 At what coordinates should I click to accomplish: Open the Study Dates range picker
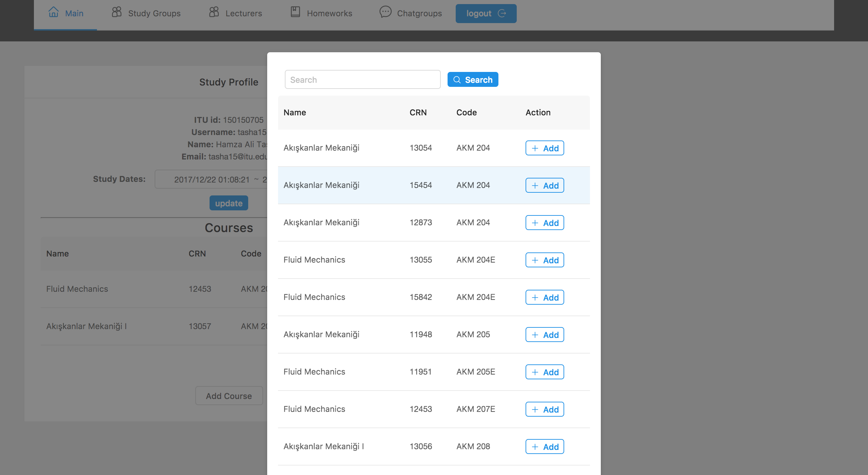211,179
